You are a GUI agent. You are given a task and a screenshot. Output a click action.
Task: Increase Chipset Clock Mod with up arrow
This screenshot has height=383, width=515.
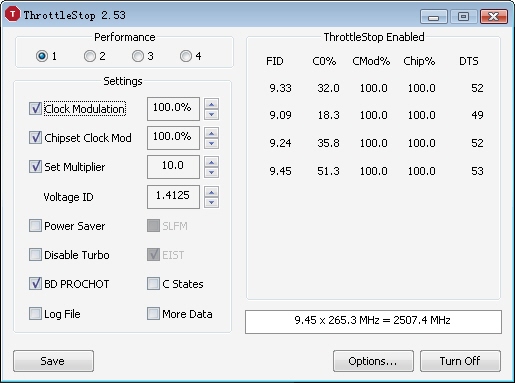coord(211,133)
